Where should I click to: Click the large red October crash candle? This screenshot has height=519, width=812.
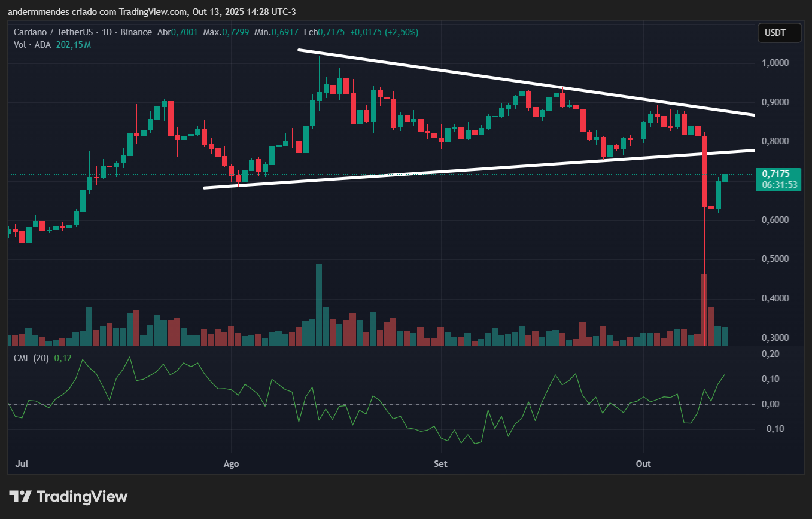click(704, 171)
